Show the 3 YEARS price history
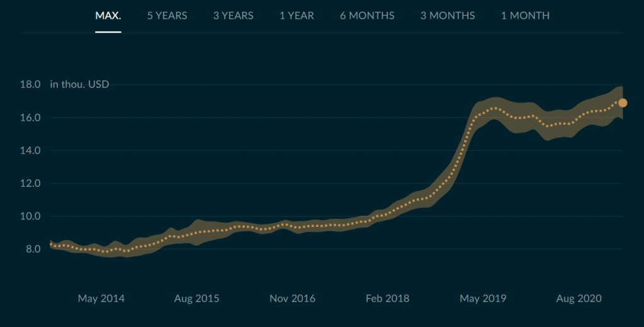The width and height of the screenshot is (644, 327). click(x=233, y=16)
